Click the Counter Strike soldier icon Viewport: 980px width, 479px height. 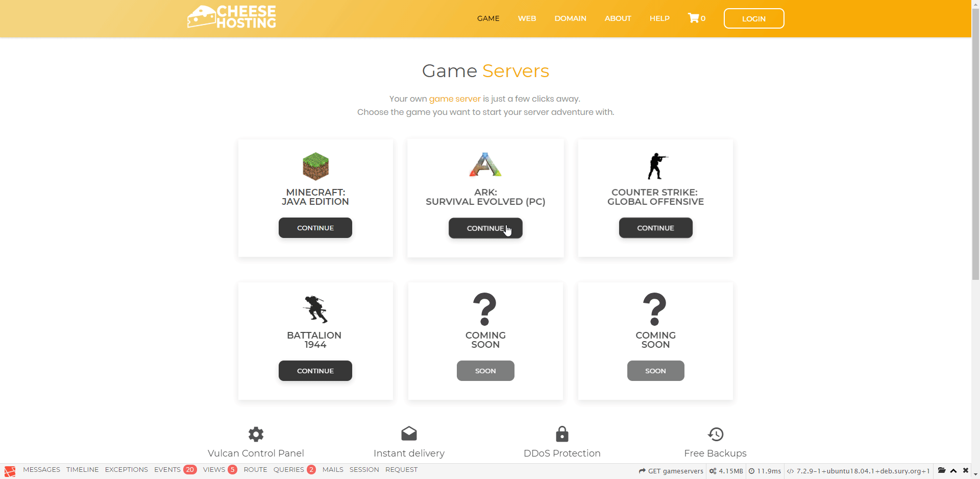pyautogui.click(x=656, y=166)
